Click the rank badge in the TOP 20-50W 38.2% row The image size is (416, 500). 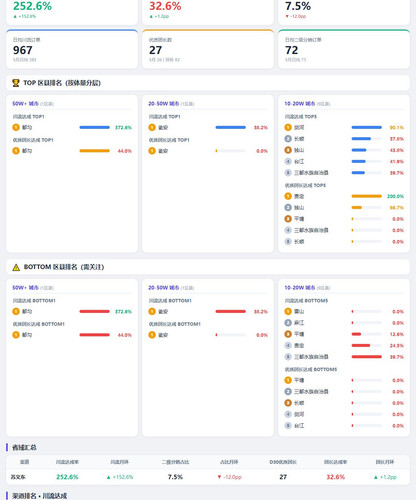tap(152, 127)
